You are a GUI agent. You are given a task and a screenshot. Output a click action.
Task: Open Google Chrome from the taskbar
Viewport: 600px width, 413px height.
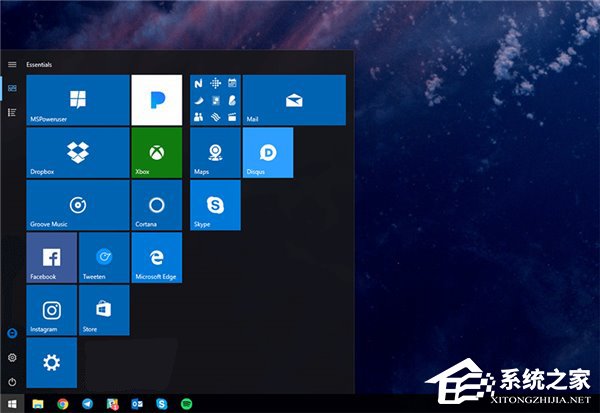63,404
